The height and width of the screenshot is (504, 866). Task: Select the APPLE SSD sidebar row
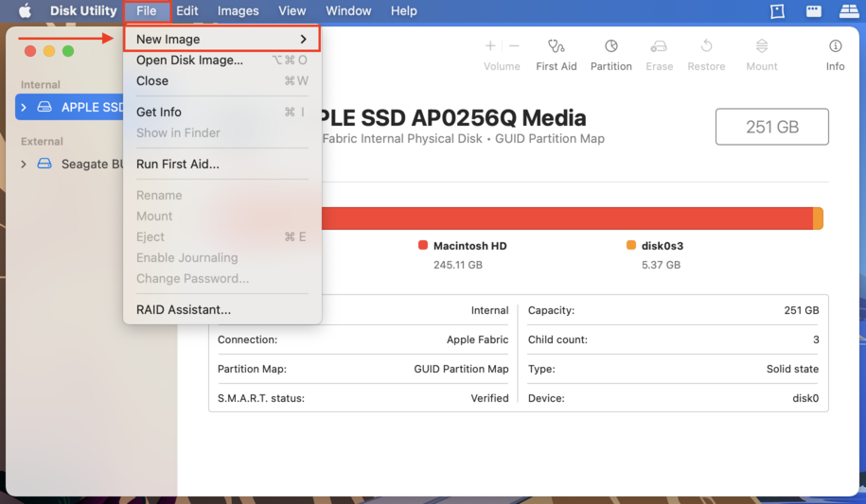coord(69,107)
